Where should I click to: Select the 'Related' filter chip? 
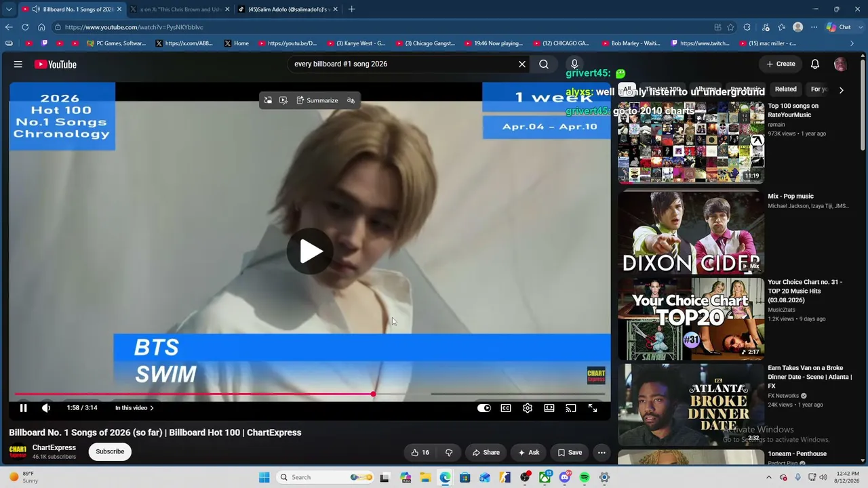tap(786, 89)
